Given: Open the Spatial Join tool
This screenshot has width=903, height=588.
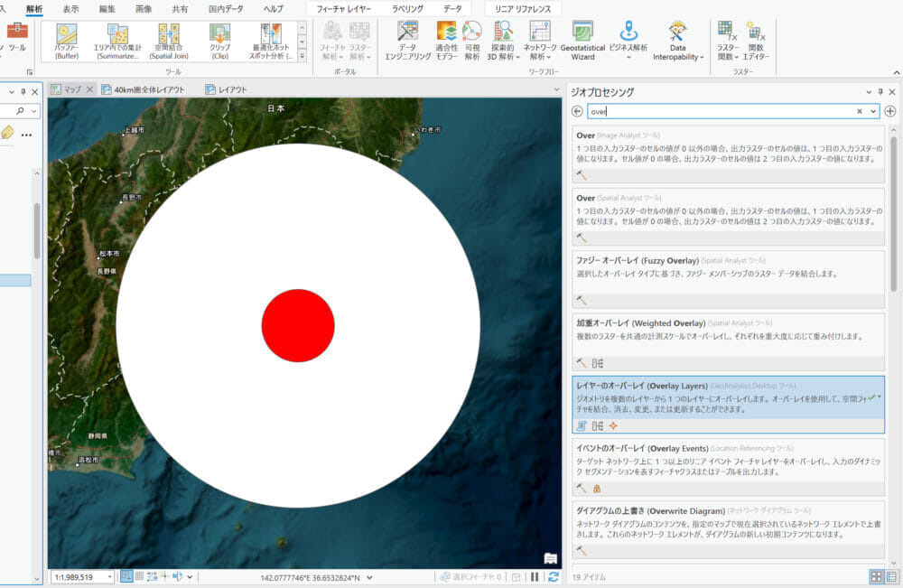Looking at the screenshot, I should click(x=169, y=42).
